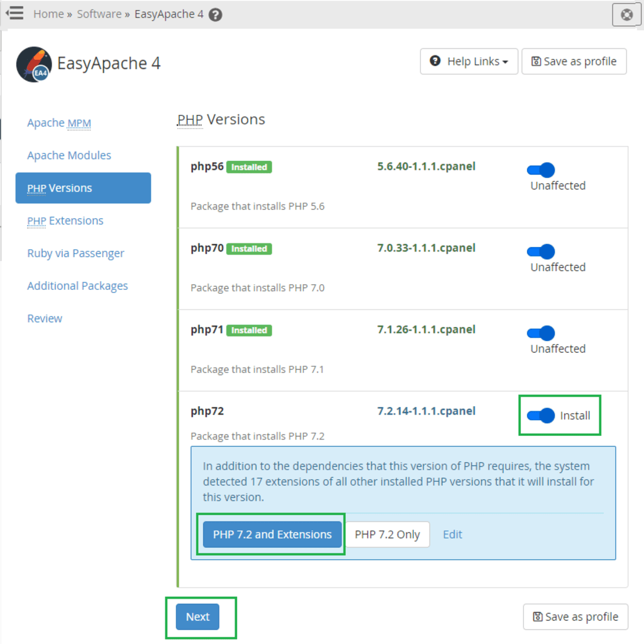Click the php70 Installed badge
Viewport: 644px width, 644px height.
click(x=249, y=249)
